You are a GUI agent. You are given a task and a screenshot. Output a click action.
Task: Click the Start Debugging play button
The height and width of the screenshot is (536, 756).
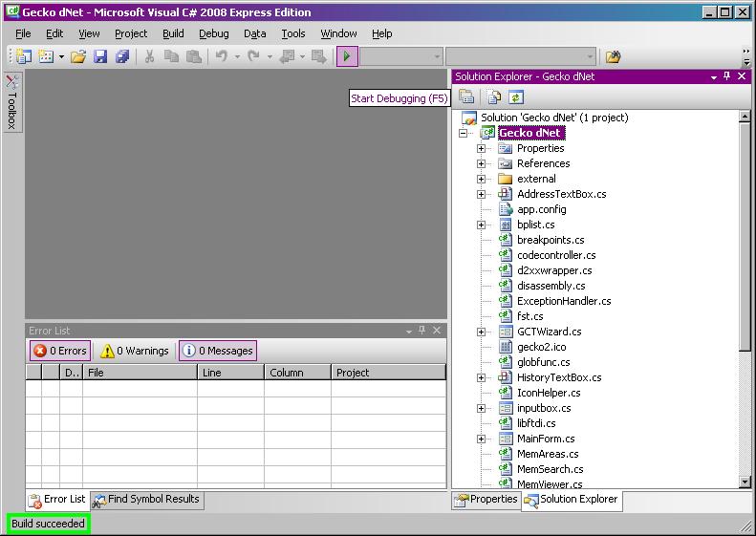pos(347,57)
